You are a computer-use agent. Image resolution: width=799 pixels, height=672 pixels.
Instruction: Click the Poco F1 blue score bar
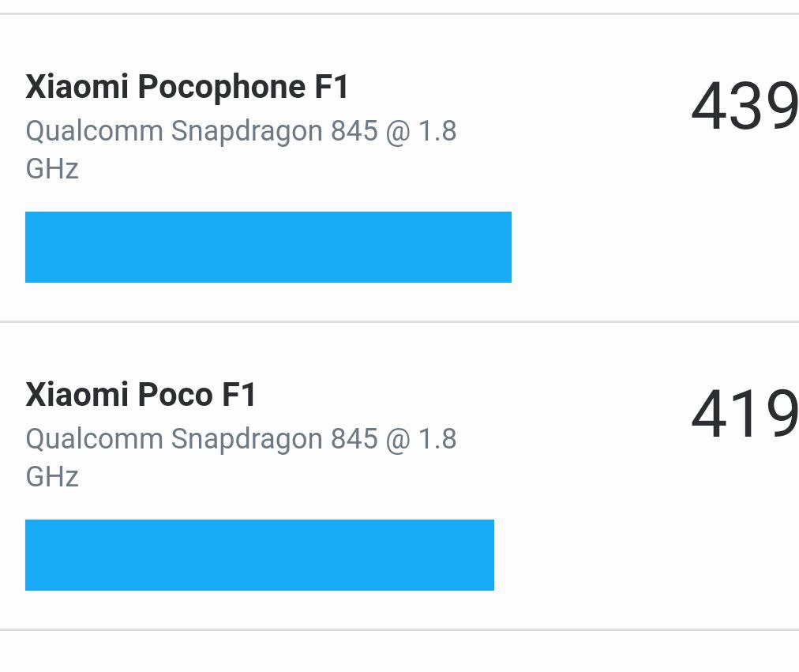(x=260, y=555)
